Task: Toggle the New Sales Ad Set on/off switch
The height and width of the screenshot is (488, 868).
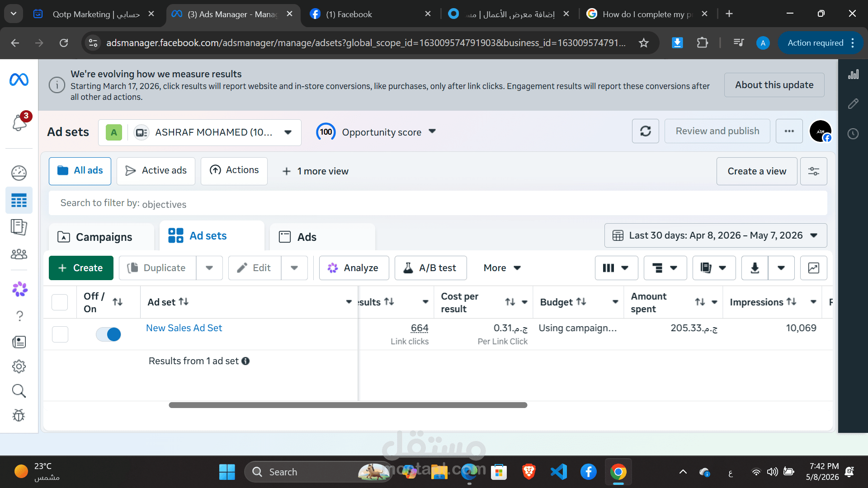Action: coord(108,334)
